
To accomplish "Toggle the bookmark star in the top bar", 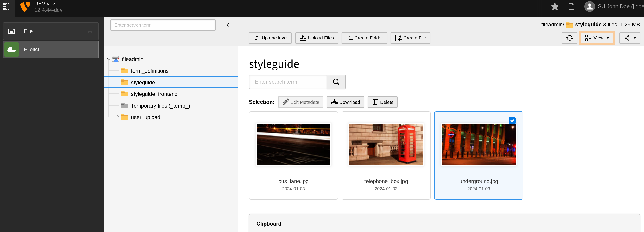I will click(x=555, y=6).
